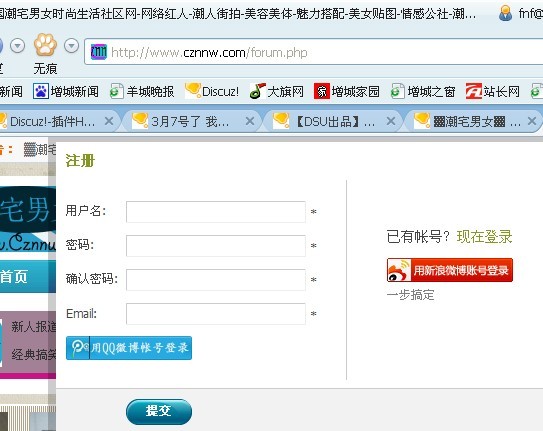Image resolution: width=543 pixels, height=431 pixels.
Task: Click 新人报道 forum link
Action: [34, 326]
